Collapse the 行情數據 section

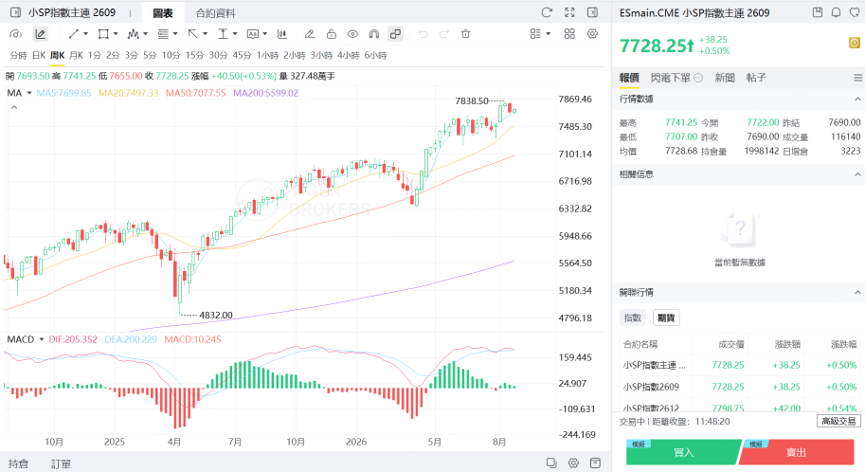(857, 99)
